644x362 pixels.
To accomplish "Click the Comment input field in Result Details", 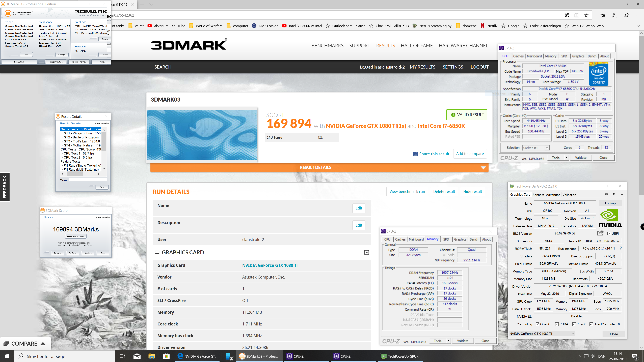I will pos(88,180).
